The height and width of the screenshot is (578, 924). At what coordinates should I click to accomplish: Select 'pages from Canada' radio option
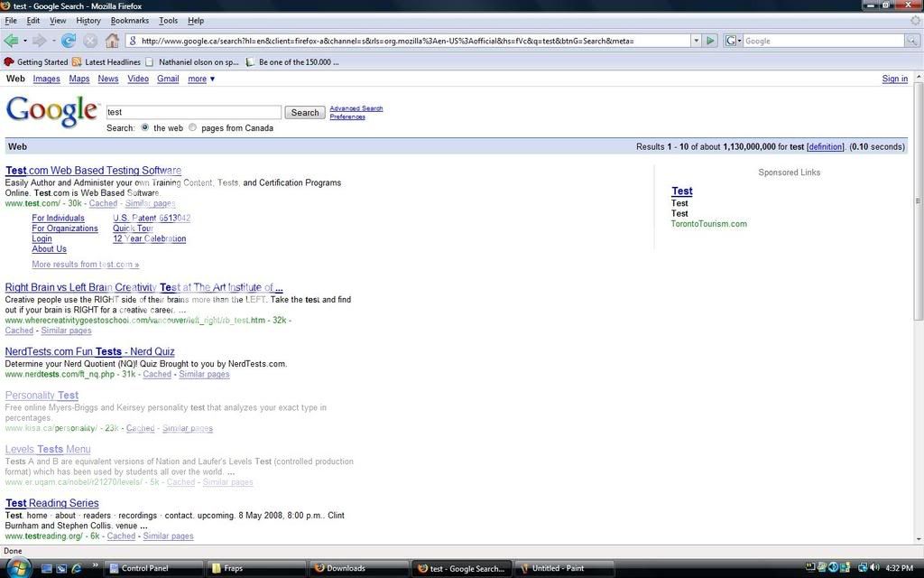pos(192,127)
